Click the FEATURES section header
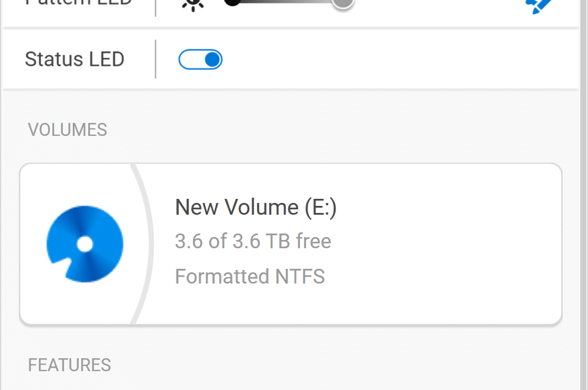This screenshot has height=390, width=588. pos(69,365)
